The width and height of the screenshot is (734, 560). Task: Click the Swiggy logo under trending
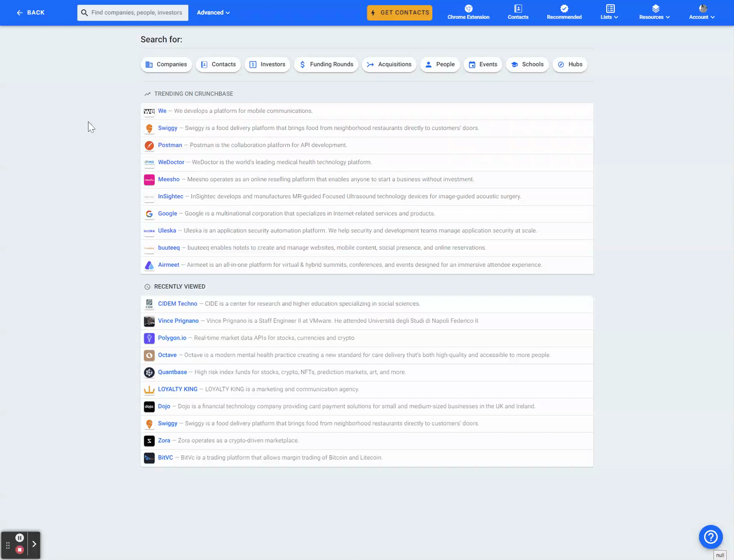click(149, 128)
